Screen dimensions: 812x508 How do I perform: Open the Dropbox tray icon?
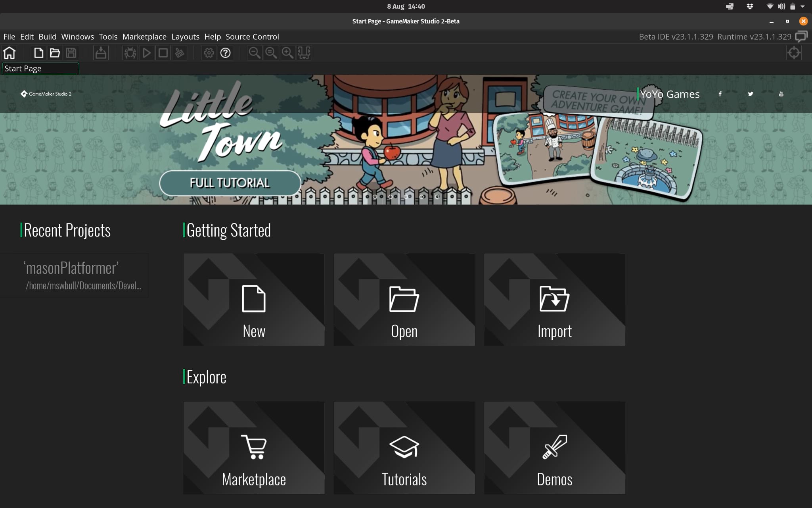(750, 6)
